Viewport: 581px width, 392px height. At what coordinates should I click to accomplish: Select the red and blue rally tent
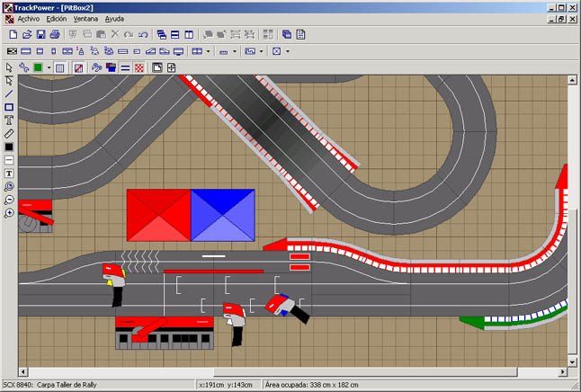click(191, 215)
